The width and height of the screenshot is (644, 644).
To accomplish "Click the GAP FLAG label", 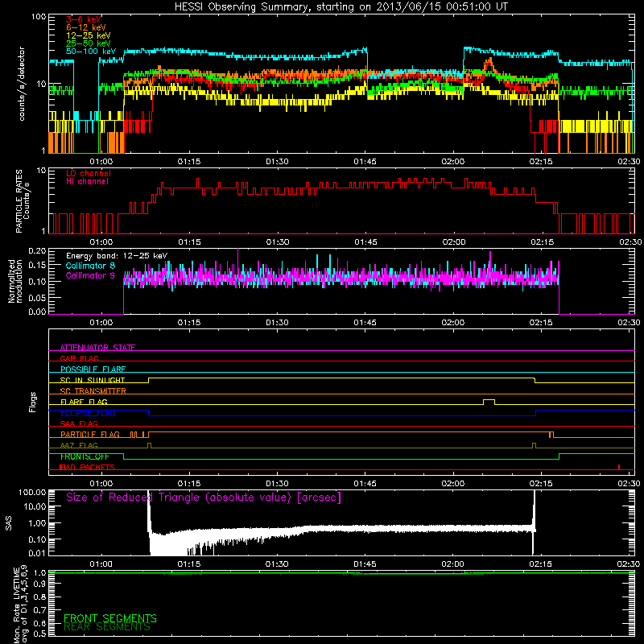I will pyautogui.click(x=79, y=358).
